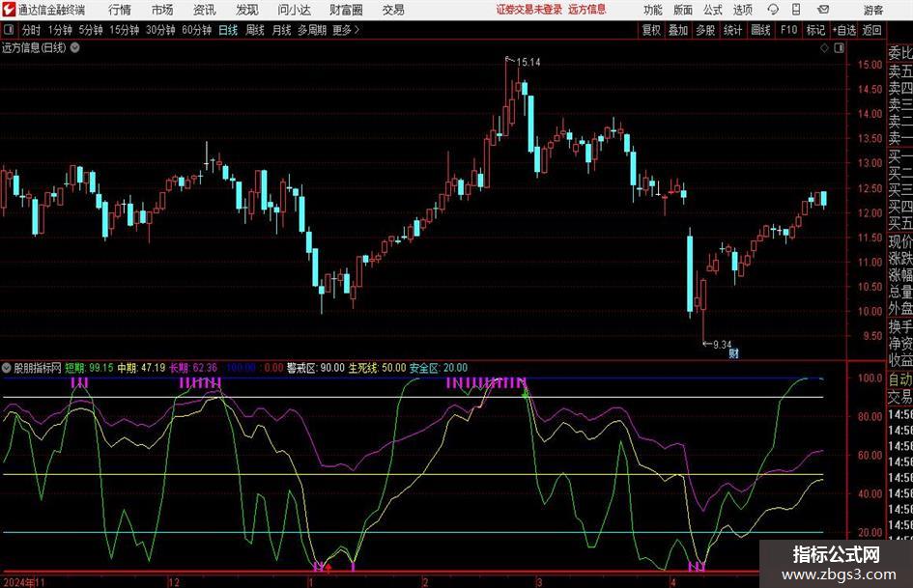The image size is (913, 588).
Task: Open the mail envelope messages icon
Action: tap(823, 10)
